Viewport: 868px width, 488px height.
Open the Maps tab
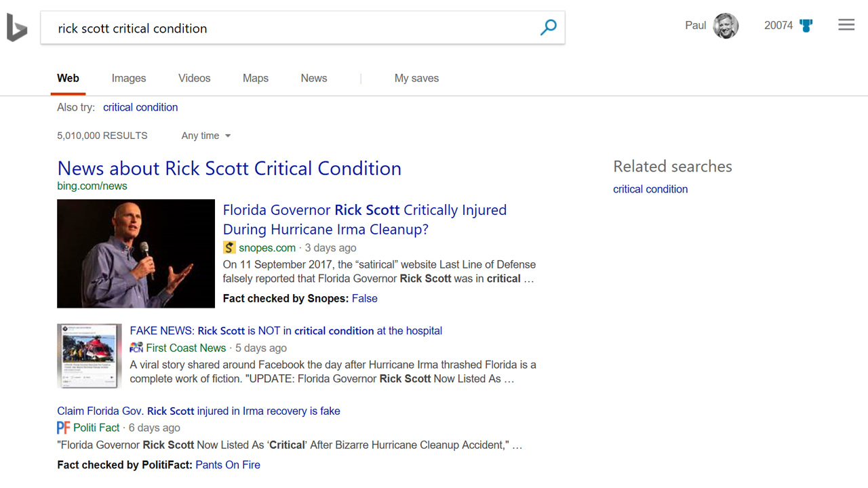point(255,78)
